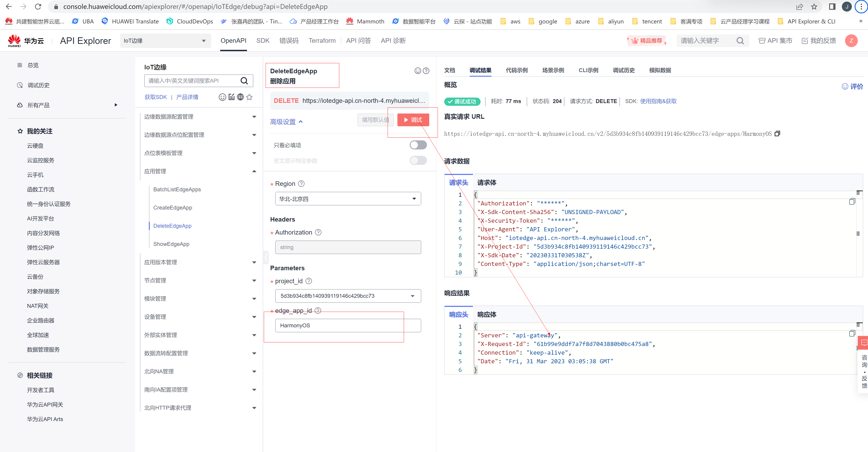Viewport: 868px width, 452px height.
Task: Open the Region 华北-北京四 dropdown
Action: click(x=348, y=199)
